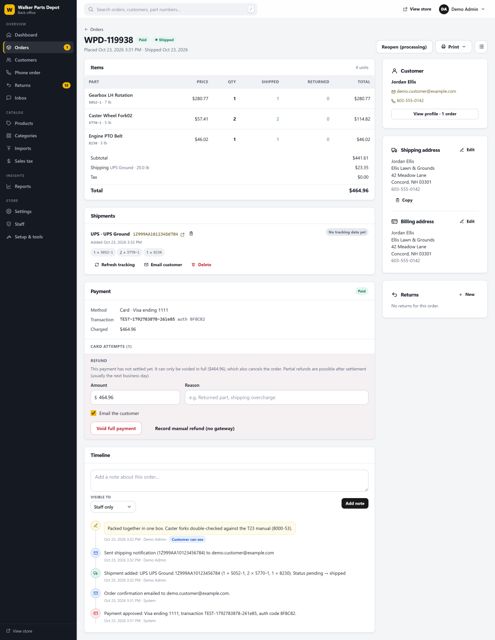Click View profile · 1 order button
The image size is (495, 640).
435,114
